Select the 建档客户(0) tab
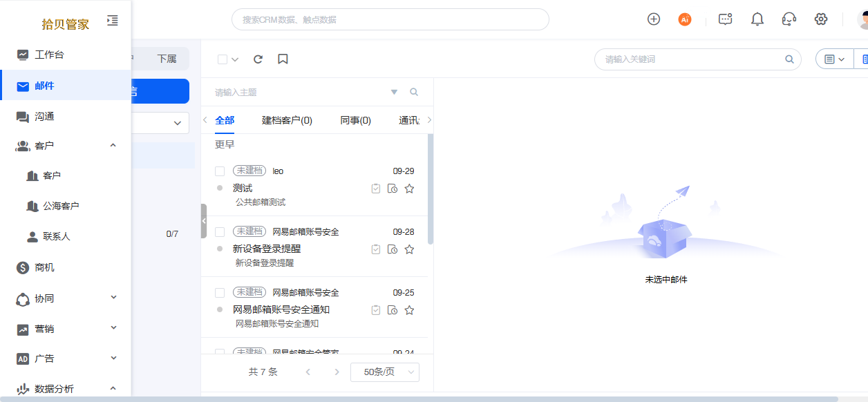Image resolution: width=868 pixels, height=402 pixels. [x=287, y=120]
